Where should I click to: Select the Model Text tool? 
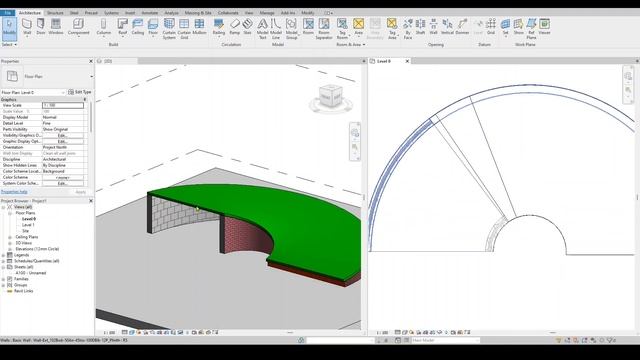click(262, 29)
